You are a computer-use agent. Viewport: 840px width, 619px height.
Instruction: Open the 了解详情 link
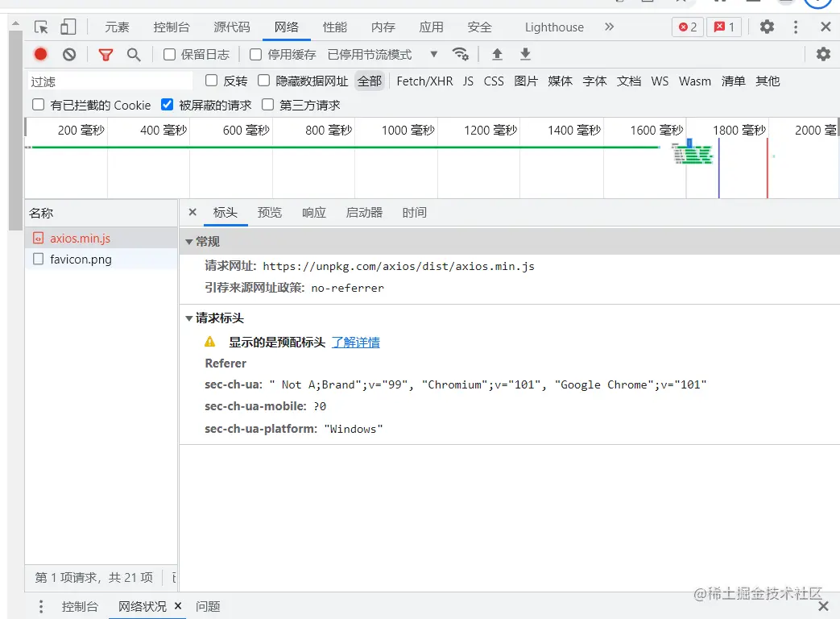coord(355,341)
